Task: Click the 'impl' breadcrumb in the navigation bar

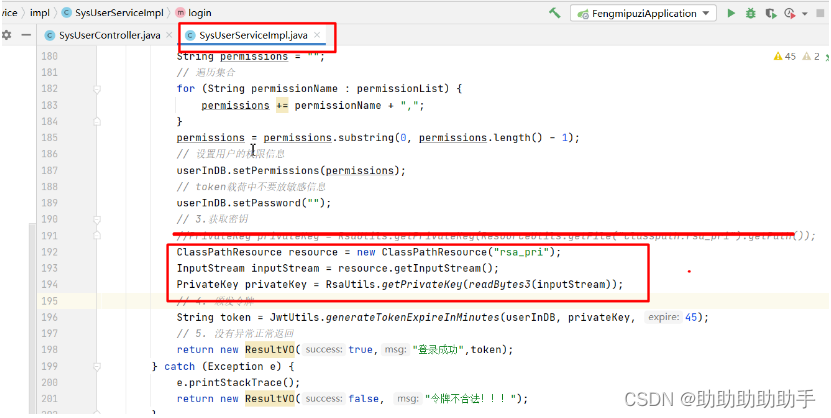Action: click(x=40, y=13)
